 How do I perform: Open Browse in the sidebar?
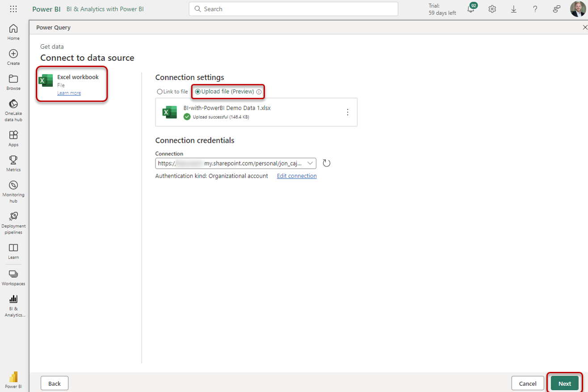(13, 82)
